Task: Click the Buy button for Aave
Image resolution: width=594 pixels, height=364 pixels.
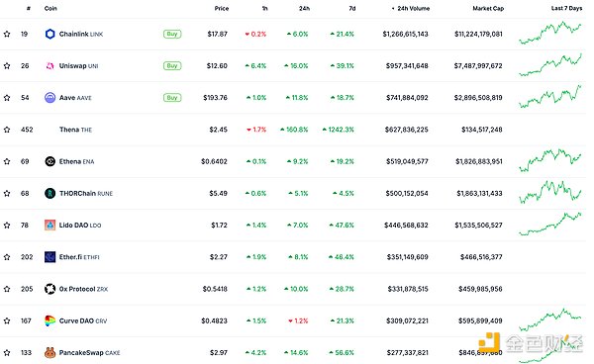Action: (172, 98)
